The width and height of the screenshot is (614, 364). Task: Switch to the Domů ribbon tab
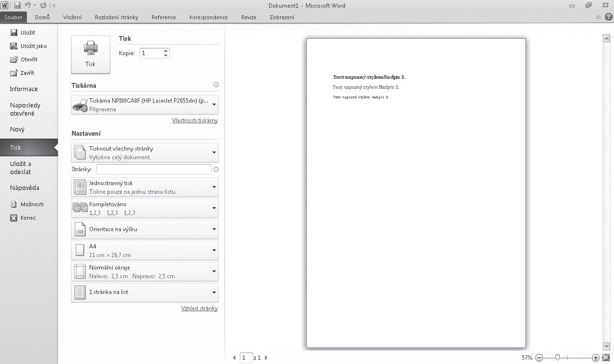click(x=42, y=17)
